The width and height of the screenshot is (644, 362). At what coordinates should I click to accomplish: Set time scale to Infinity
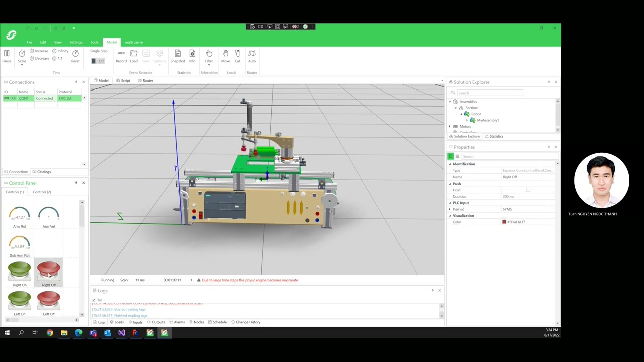click(60, 51)
